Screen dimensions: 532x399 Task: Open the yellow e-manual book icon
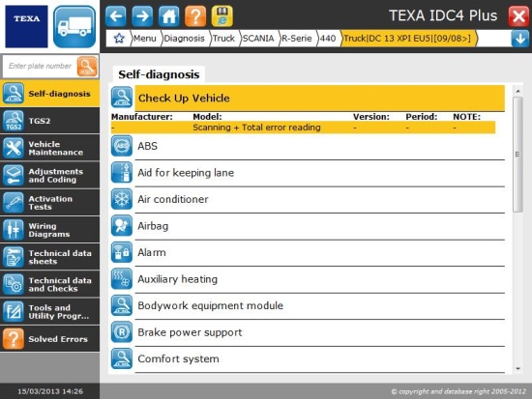(x=222, y=15)
